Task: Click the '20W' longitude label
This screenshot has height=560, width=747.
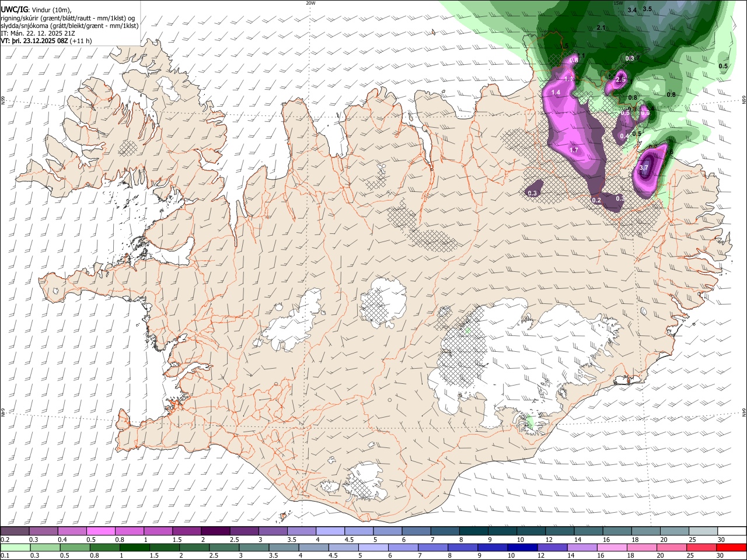Action: [310, 2]
